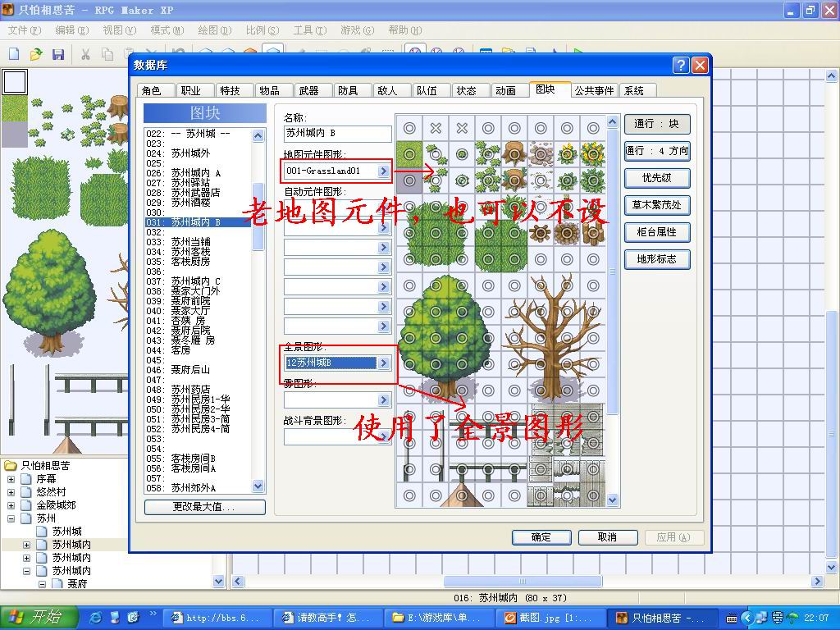Open the 雾图形 graphic picker arrow

point(383,399)
